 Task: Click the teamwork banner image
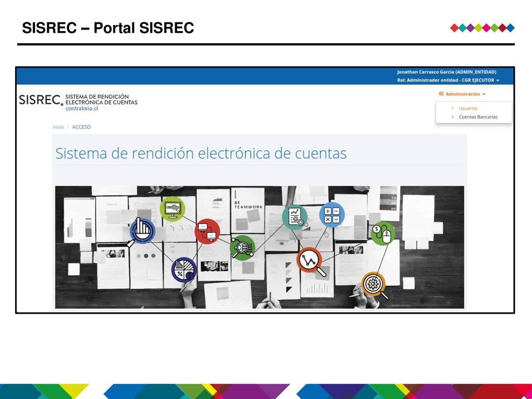point(260,247)
